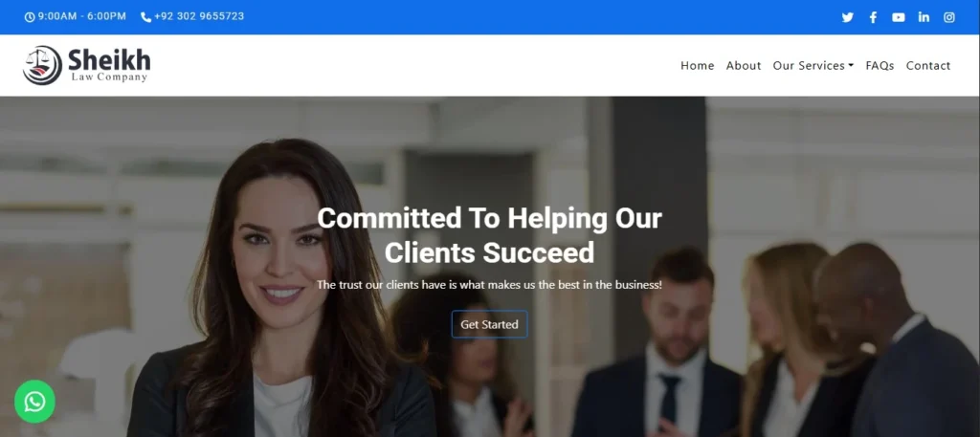Click the Get Started button
The height and width of the screenshot is (437, 980).
click(x=489, y=324)
